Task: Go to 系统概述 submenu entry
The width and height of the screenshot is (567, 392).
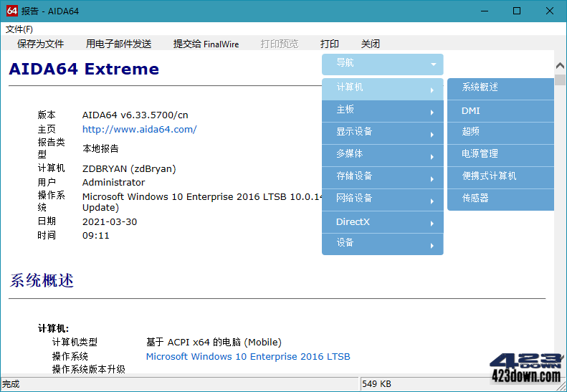Action: pos(500,89)
